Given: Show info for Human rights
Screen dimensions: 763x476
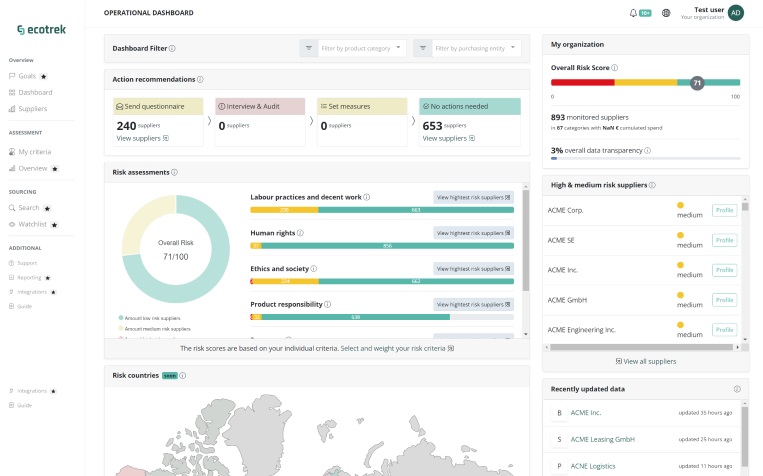Looking at the screenshot, I should 300,233.
